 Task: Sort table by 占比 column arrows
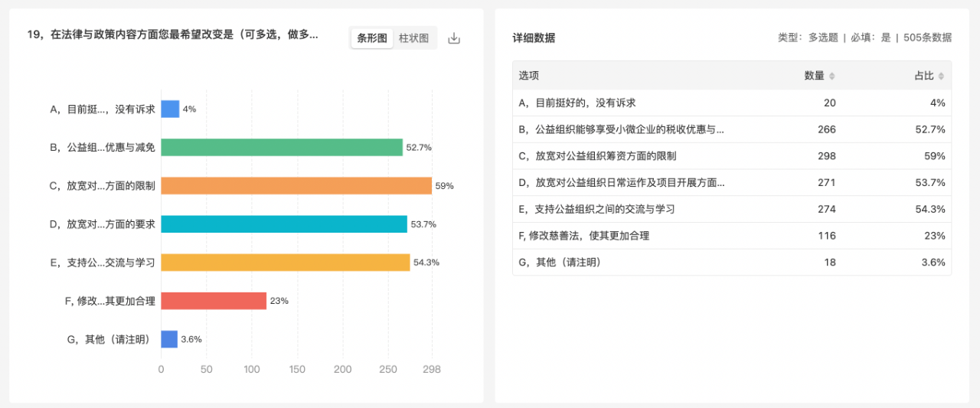pyautogui.click(x=941, y=76)
